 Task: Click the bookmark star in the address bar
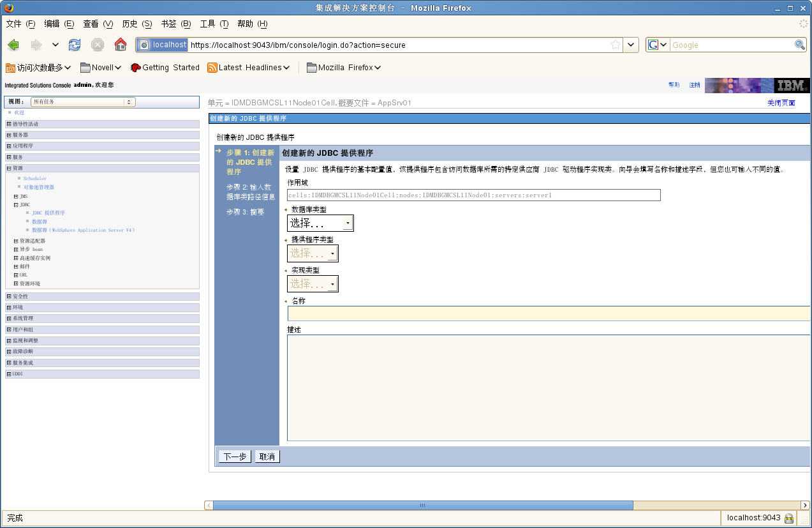coord(615,45)
